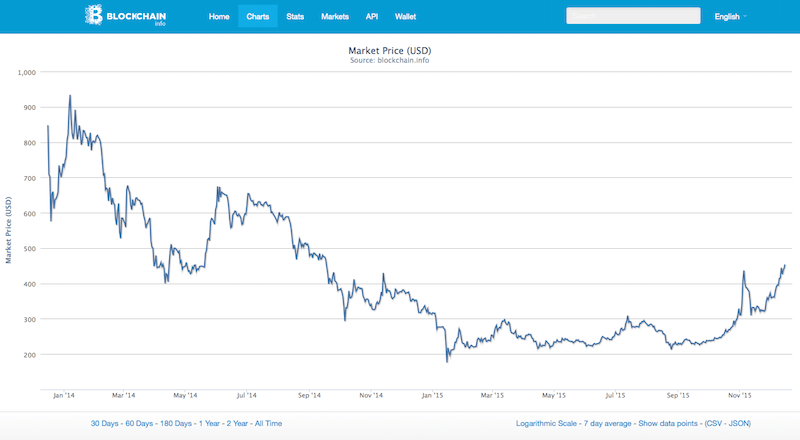The image size is (800, 440).
Task: Click the Blockchain.info logo
Action: 126,15
